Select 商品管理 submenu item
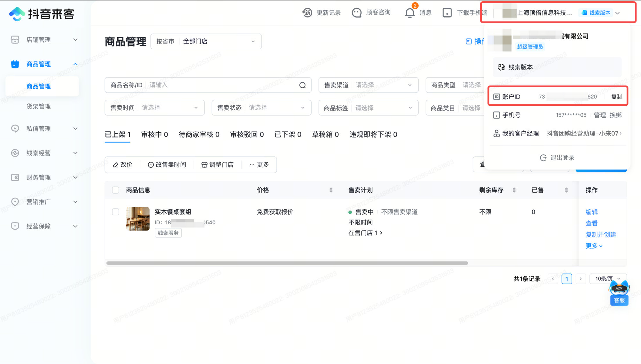 [42, 86]
